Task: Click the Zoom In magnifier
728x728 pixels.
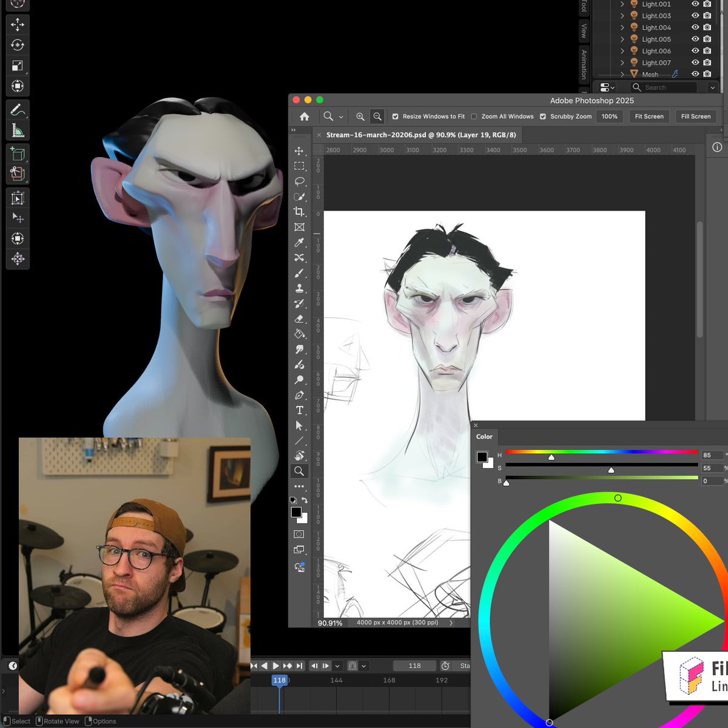Action: (360, 116)
